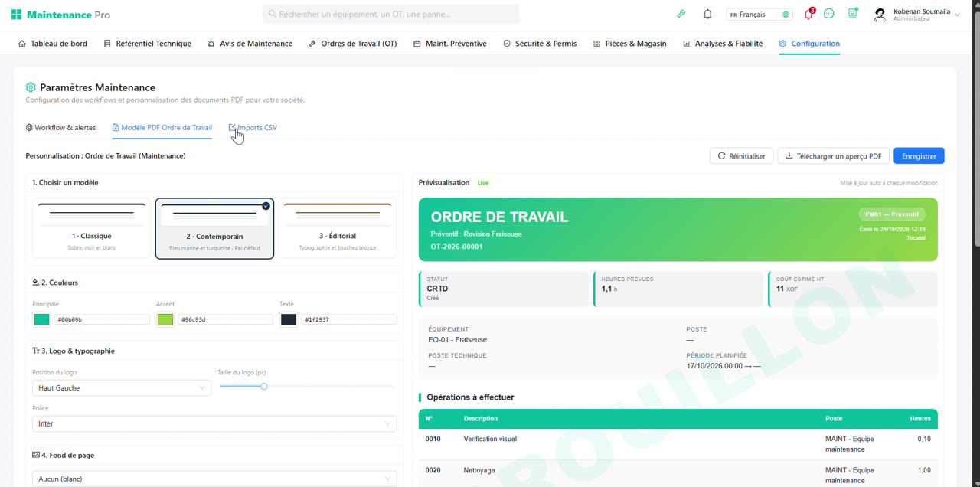The width and height of the screenshot is (980, 487).
Task: Select the 1 · Classique template
Action: (x=92, y=228)
